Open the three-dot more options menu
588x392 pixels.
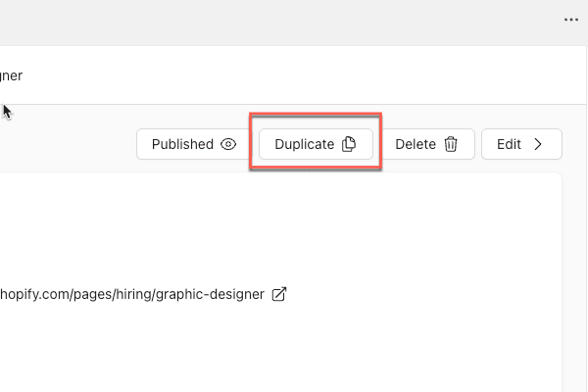[x=570, y=20]
